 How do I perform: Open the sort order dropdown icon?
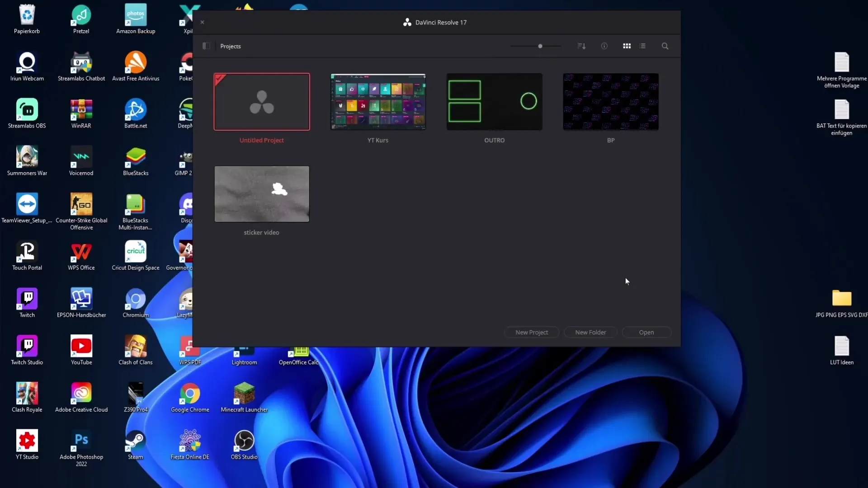pyautogui.click(x=582, y=46)
